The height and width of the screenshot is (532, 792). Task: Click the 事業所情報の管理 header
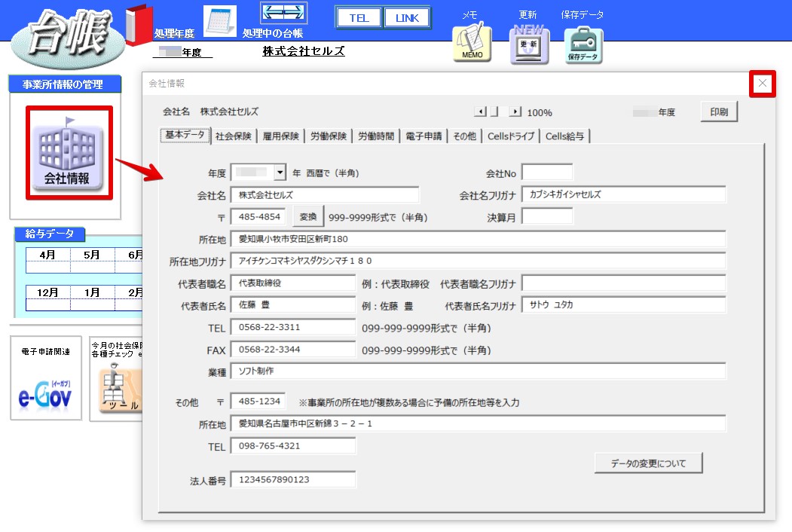click(x=65, y=84)
